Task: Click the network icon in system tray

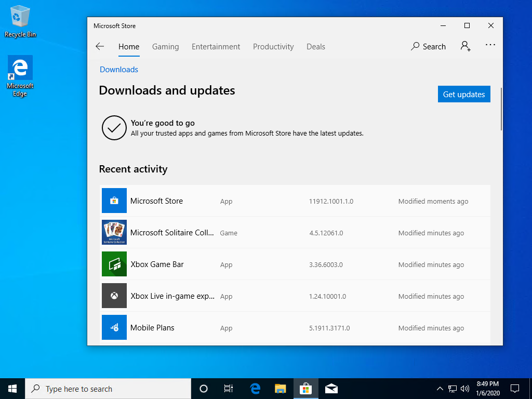Action: click(453, 389)
